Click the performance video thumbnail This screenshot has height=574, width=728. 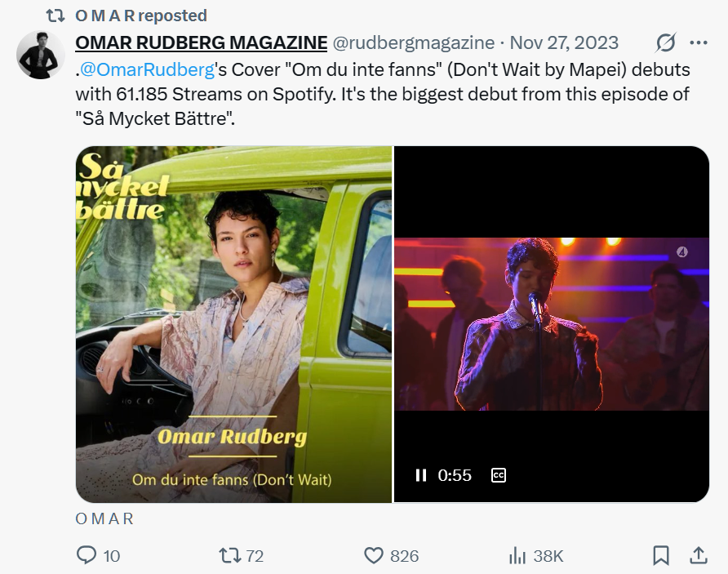(552, 323)
